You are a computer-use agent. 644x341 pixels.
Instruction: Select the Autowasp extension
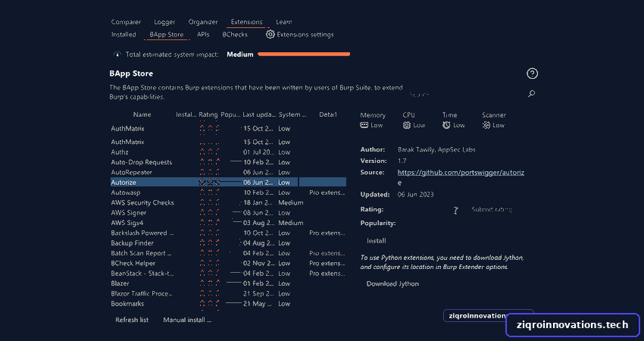pyautogui.click(x=228, y=192)
